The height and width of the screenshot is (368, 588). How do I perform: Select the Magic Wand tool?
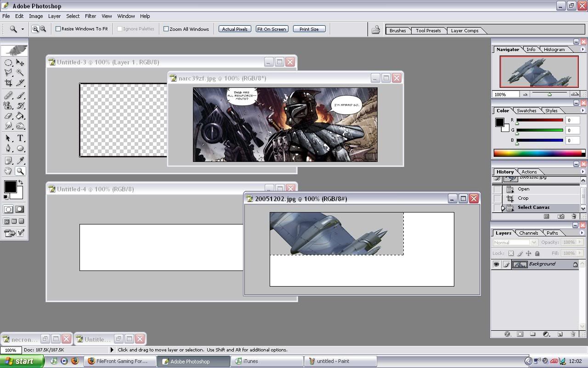tap(20, 73)
